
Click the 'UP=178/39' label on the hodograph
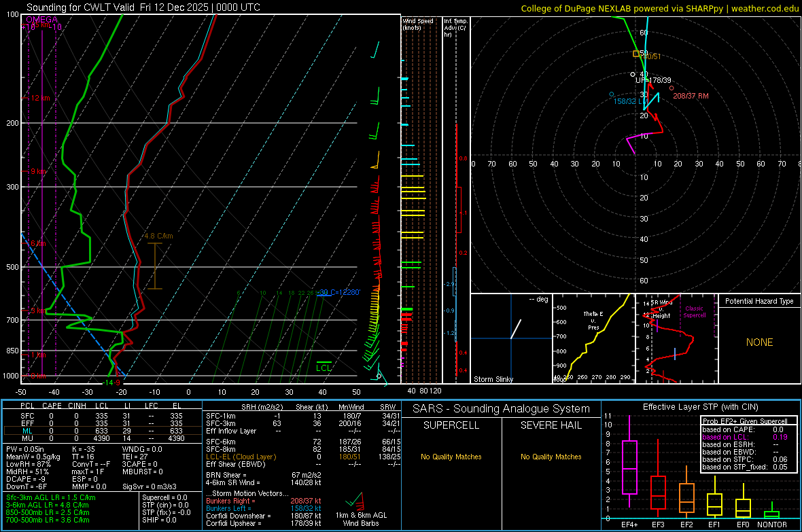coord(653,80)
